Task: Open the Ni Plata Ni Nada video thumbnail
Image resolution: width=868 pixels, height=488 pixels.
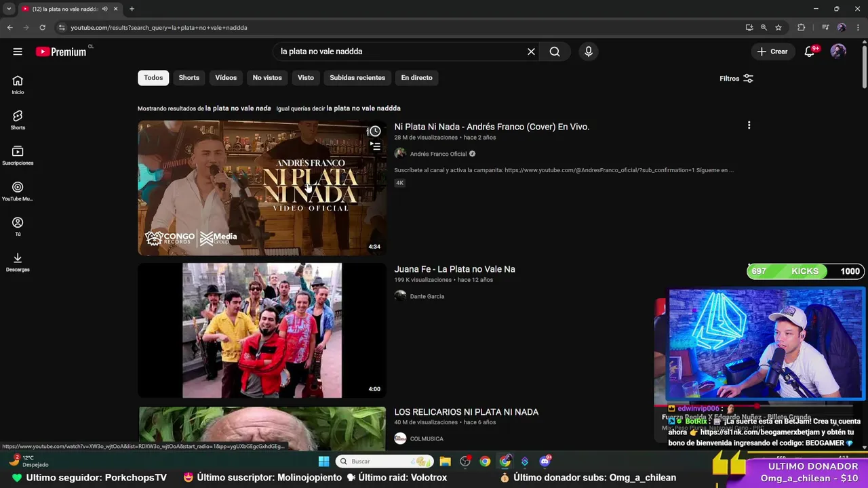Action: 262,188
